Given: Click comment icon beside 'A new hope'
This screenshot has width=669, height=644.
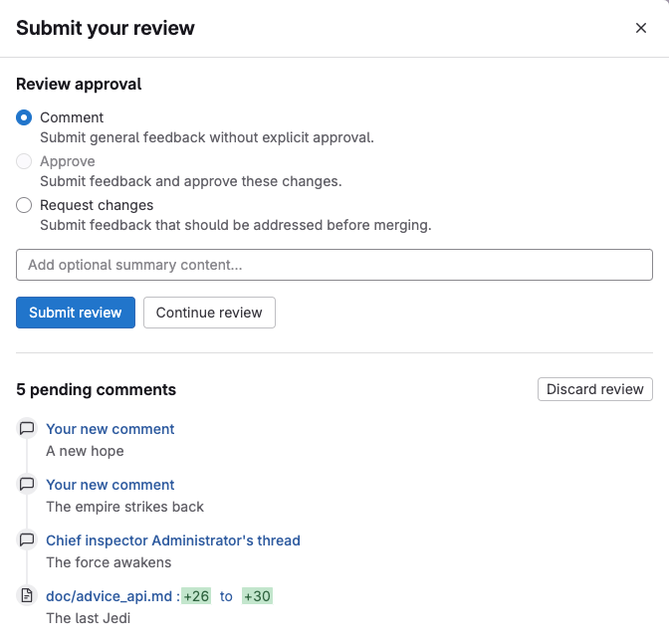Looking at the screenshot, I should 27,429.
